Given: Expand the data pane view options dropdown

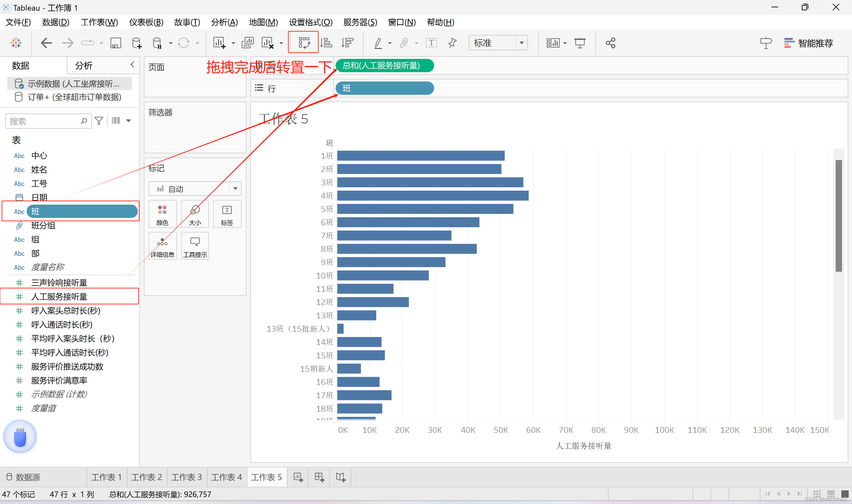Looking at the screenshot, I should click(129, 120).
